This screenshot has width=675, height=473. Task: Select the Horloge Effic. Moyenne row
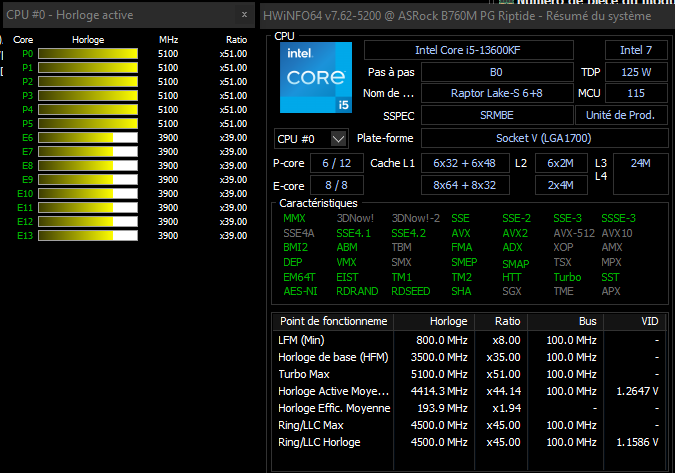469,408
